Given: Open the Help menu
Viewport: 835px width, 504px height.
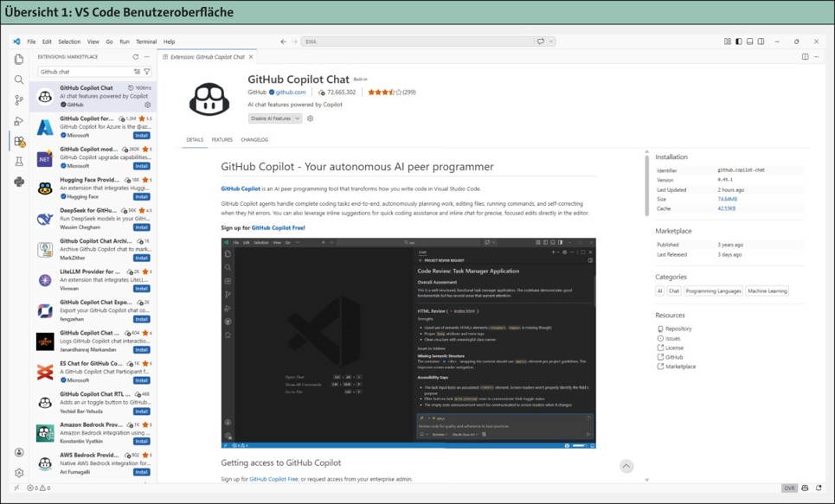Looking at the screenshot, I should pyautogui.click(x=169, y=41).
